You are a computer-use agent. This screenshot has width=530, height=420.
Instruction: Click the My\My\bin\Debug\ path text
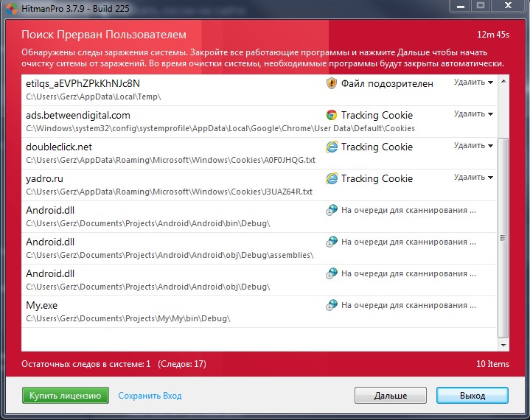(x=128, y=318)
